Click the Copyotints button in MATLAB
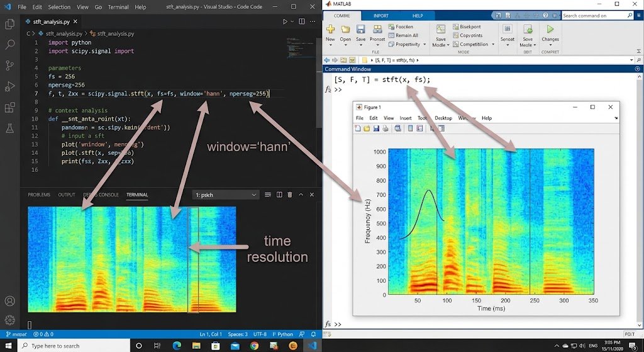 click(468, 35)
